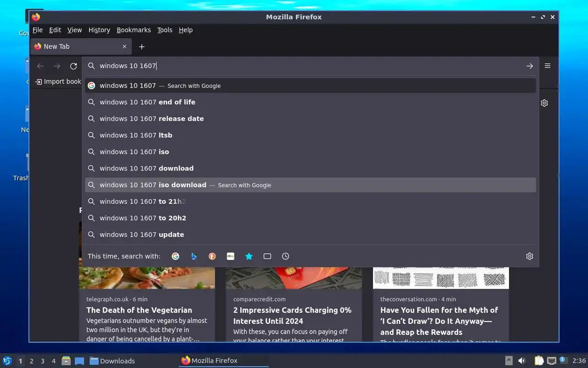This screenshot has width=588, height=368.
Task: Focus the address bar text field
Action: pyautogui.click(x=310, y=66)
